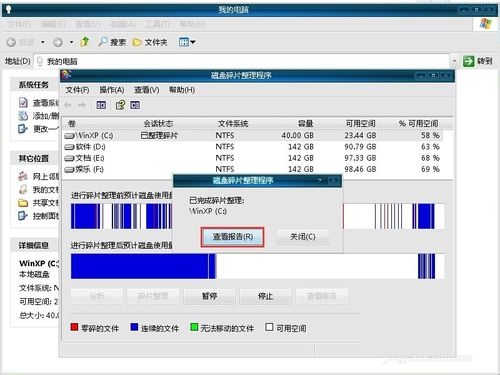Image resolution: width=500 pixels, height=375 pixels.
Task: Open the 文件(F) menu in the defragmenter window
Action: click(77, 90)
